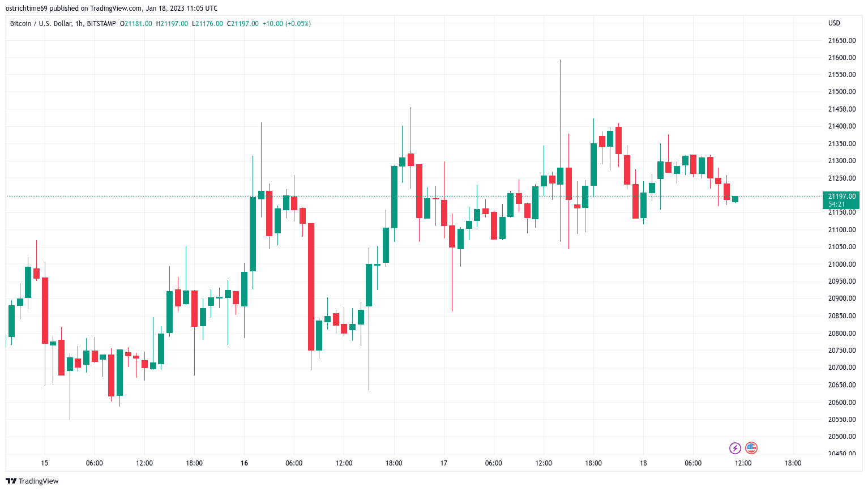Viewport: 868px width, 491px height.
Task: Click the 20500.00 price axis label
Action: 842,437
